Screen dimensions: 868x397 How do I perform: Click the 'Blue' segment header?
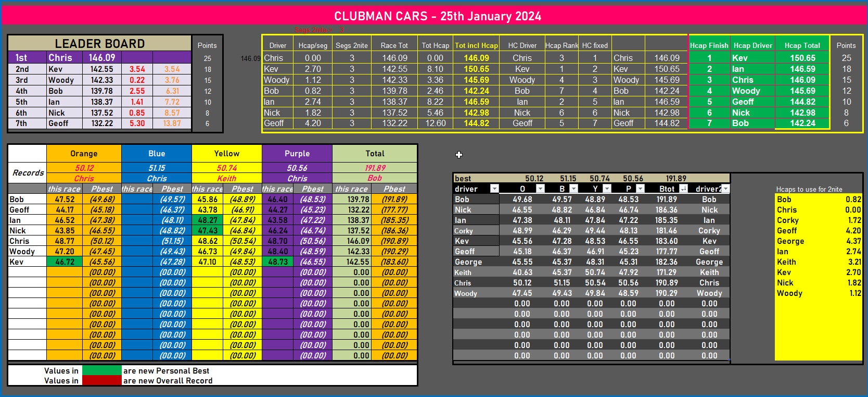point(157,154)
